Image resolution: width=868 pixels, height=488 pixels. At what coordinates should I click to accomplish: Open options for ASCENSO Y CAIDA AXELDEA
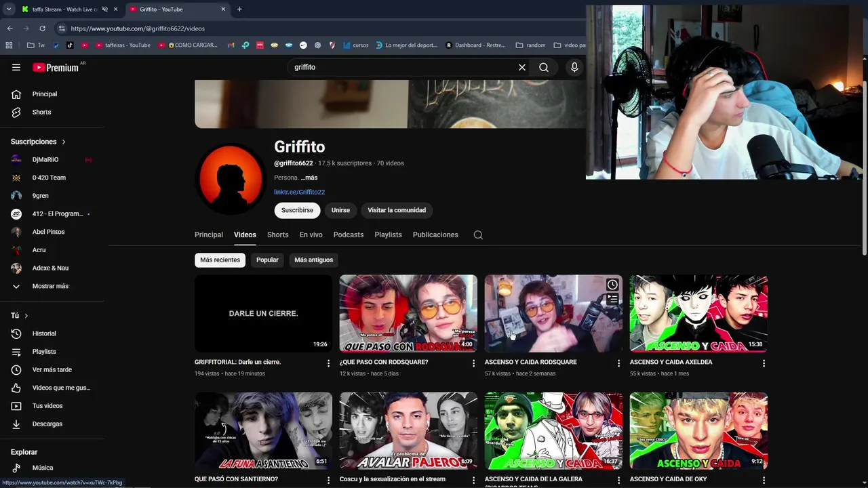click(764, 363)
